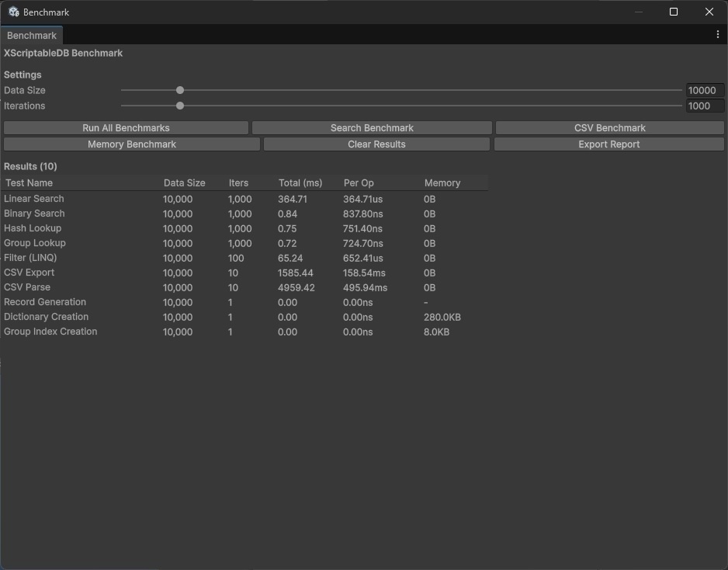The width and height of the screenshot is (728, 570).
Task: Adjust the Iterations slider handle
Action: pyautogui.click(x=180, y=106)
